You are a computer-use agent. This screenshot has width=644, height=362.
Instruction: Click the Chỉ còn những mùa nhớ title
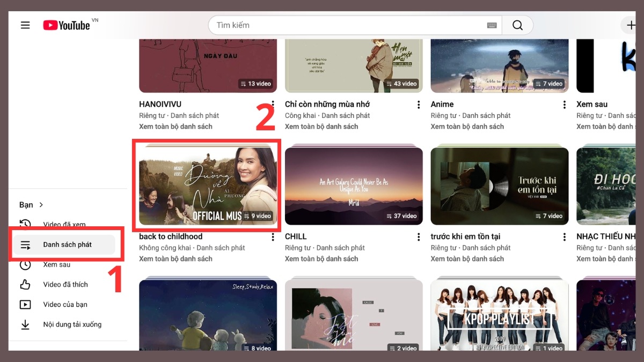pyautogui.click(x=327, y=104)
